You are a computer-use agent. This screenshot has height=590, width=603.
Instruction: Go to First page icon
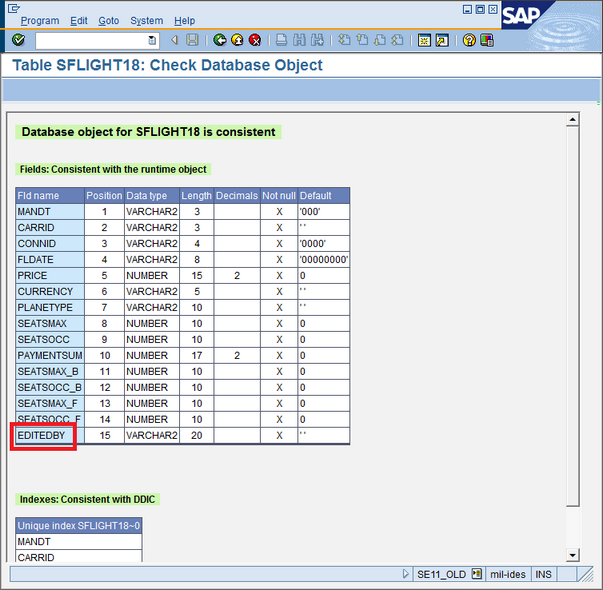tap(344, 40)
